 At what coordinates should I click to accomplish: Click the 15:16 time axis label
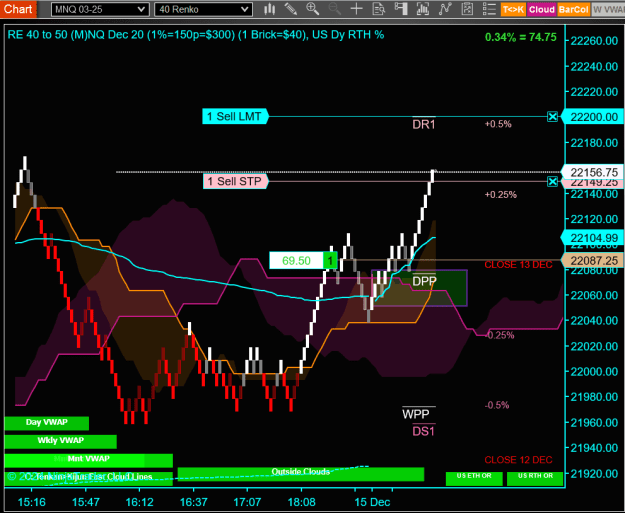31,502
